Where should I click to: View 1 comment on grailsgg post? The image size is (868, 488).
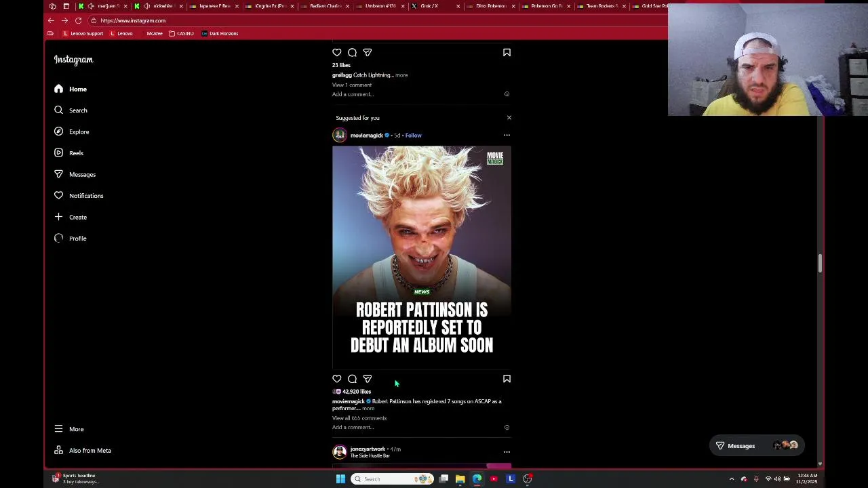pyautogui.click(x=352, y=85)
